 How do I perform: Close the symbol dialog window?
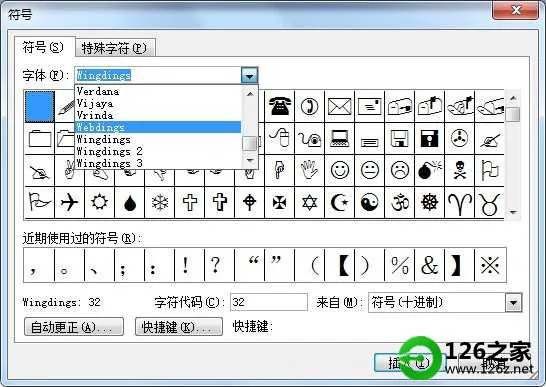click(x=516, y=10)
